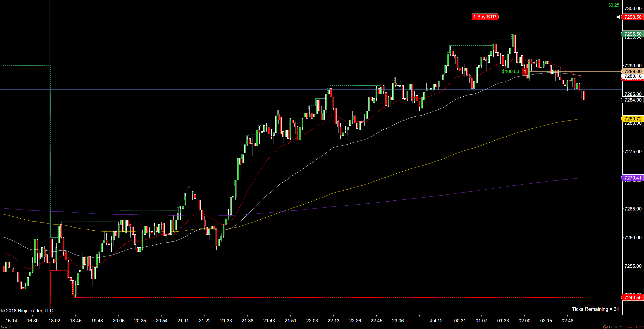Click the red position quantity '1' box
Viewport: 644px width, 329px height.
pos(525,72)
